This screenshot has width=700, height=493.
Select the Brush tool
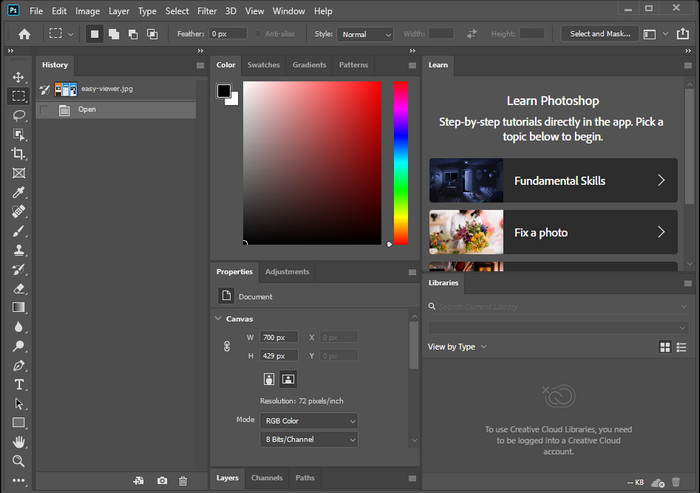pyautogui.click(x=18, y=231)
